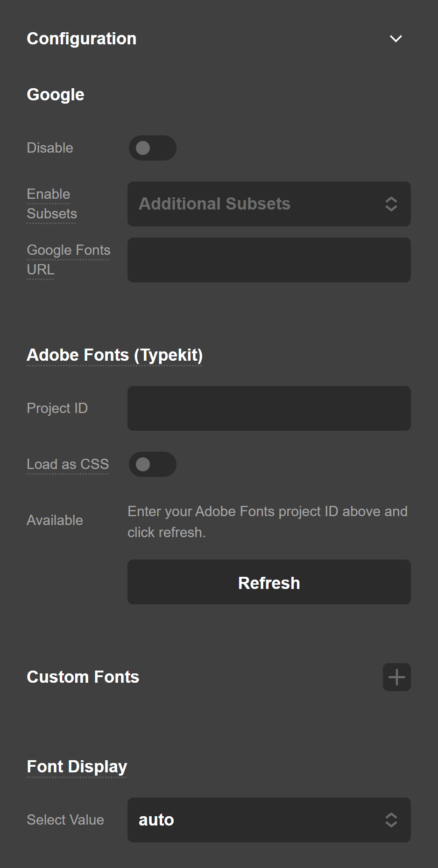Toggle the Load as CSS switch
The height and width of the screenshot is (868, 438).
click(x=153, y=464)
